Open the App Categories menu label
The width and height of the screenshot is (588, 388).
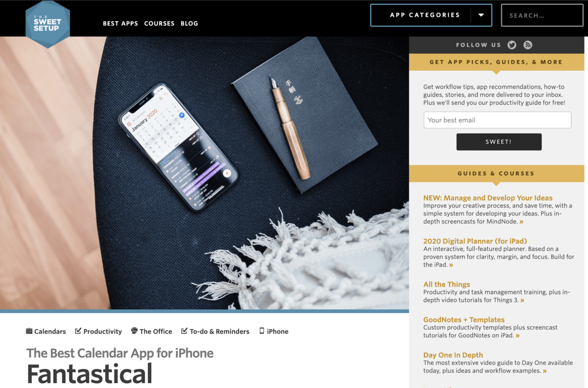[425, 15]
